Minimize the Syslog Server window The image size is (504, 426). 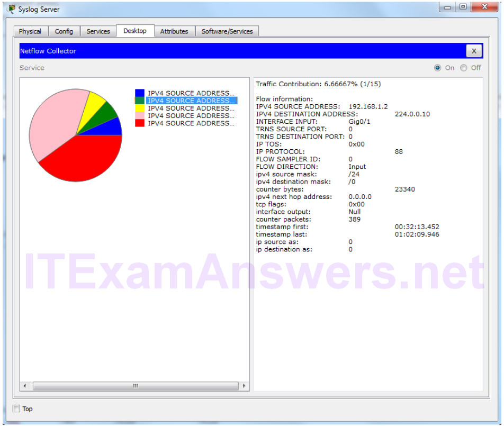pyautogui.click(x=447, y=7)
